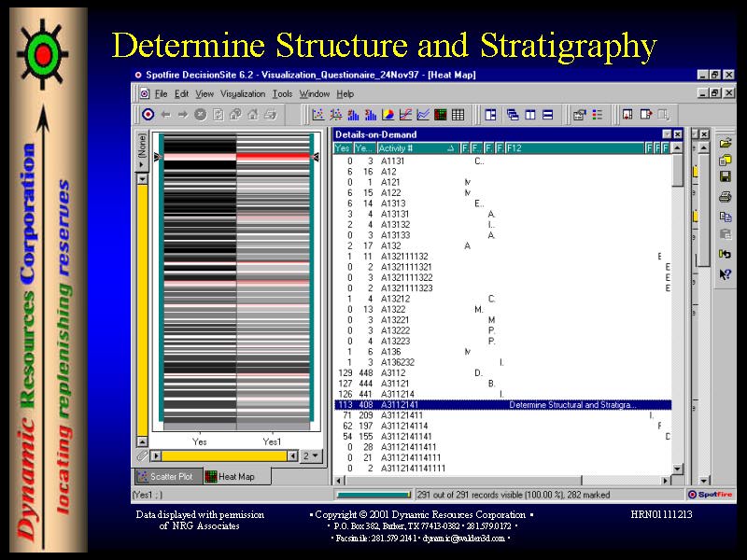Viewport: 747px width, 560px height.
Task: Click the pie chart visualization icon
Action: (388, 115)
